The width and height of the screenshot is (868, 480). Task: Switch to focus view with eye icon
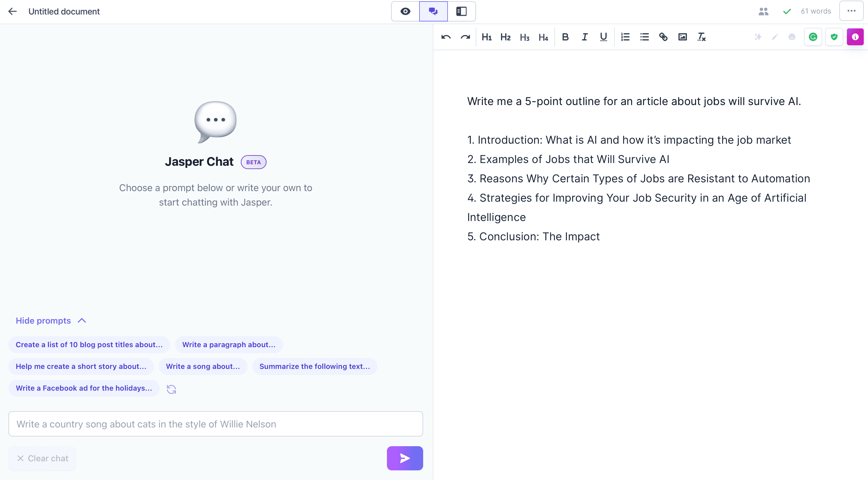[405, 11]
